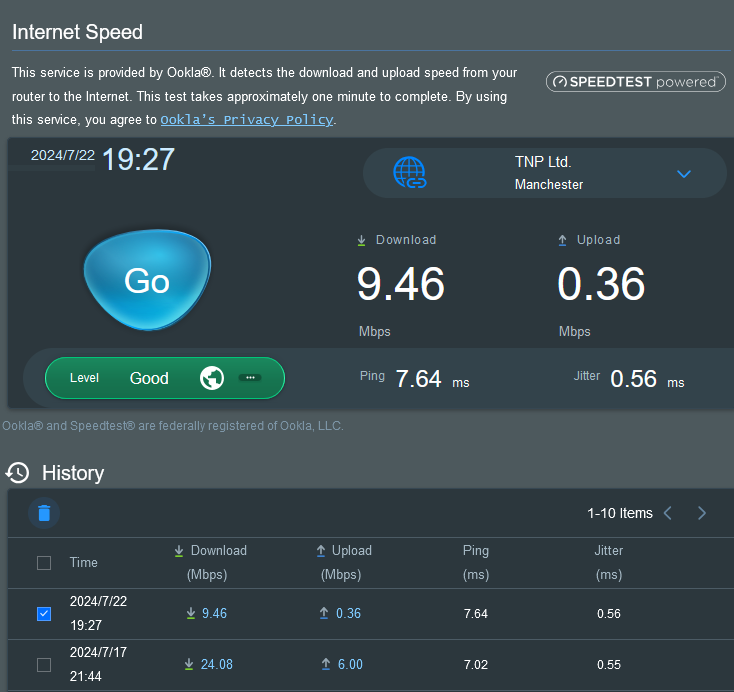Click the Go button to start speed test

pyautogui.click(x=146, y=281)
